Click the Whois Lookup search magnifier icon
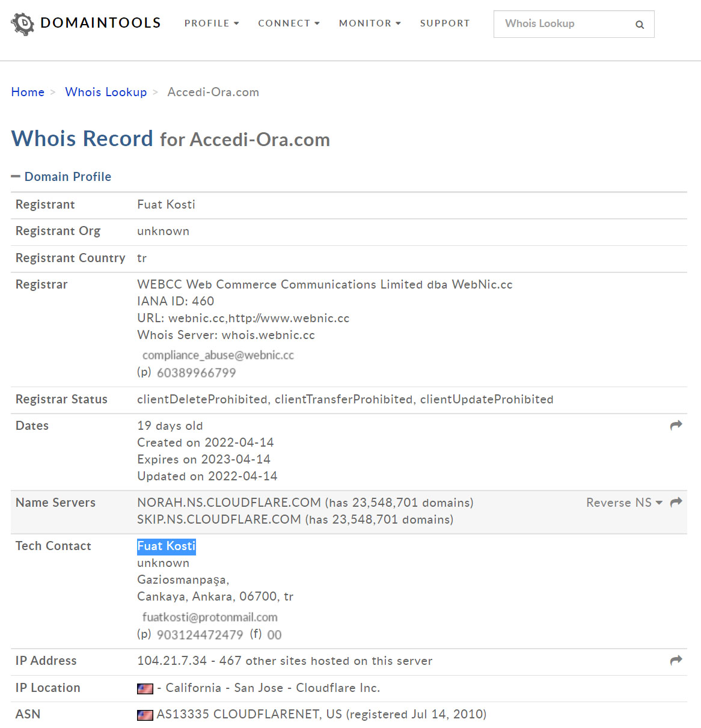 [x=640, y=25]
